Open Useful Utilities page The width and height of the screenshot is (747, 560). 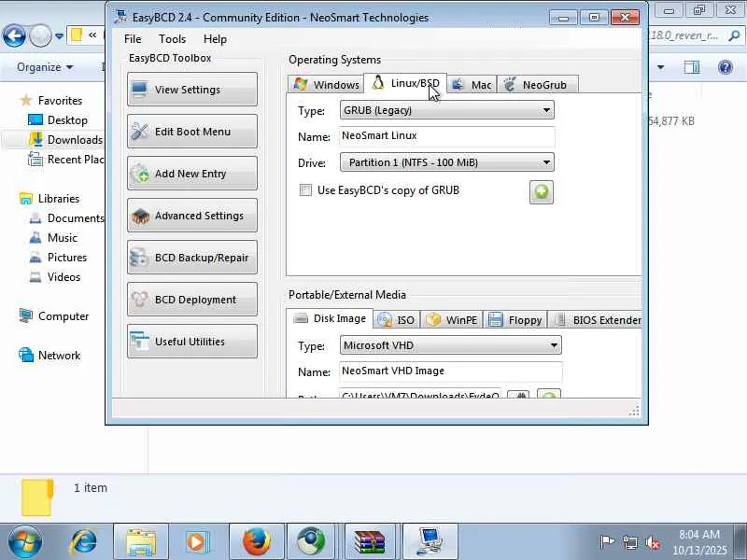pyautogui.click(x=192, y=342)
